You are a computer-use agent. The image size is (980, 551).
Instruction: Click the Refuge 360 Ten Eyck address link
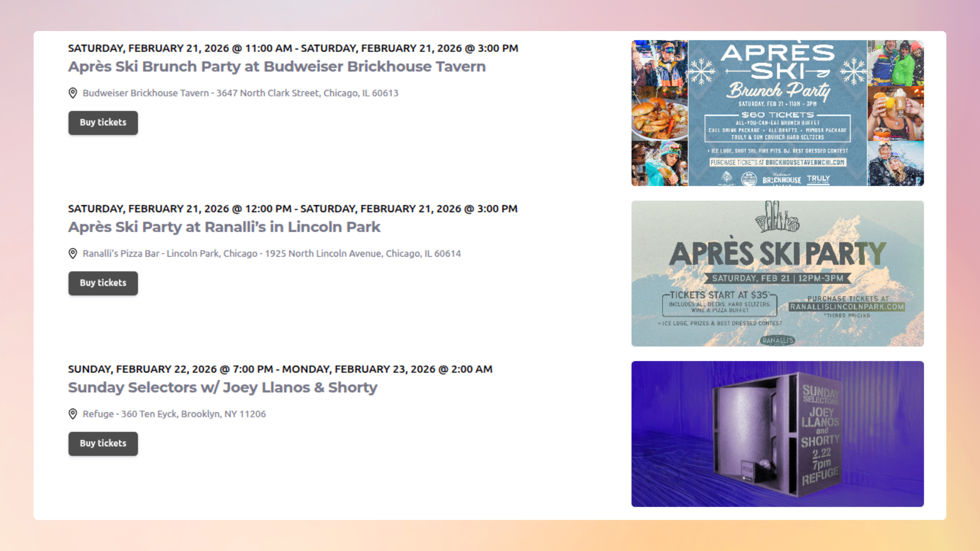tap(174, 414)
